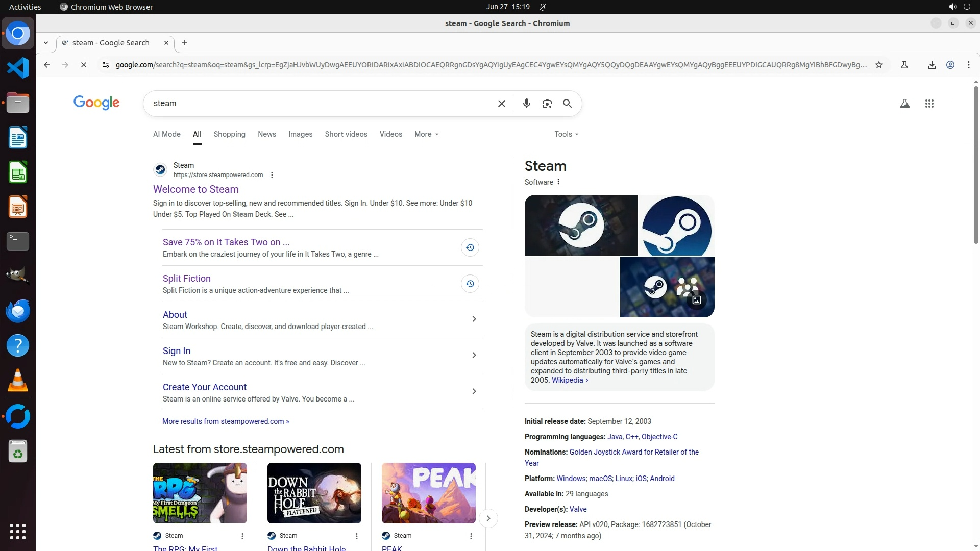Screen dimensions: 980x551
Task: Open history for It Takes Two result
Action: coord(470,247)
